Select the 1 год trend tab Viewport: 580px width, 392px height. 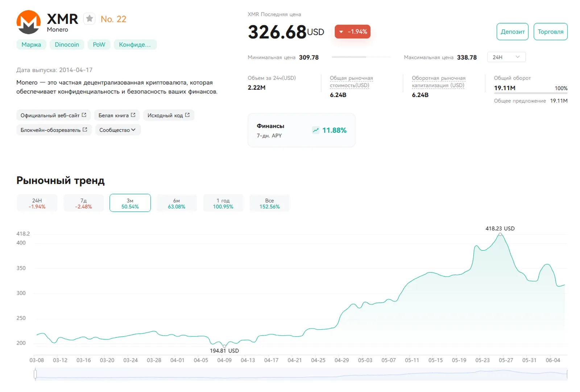pos(223,203)
